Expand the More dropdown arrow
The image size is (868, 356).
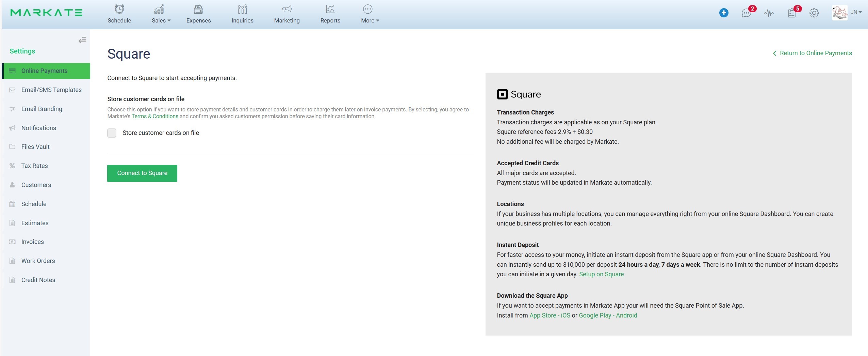point(378,21)
